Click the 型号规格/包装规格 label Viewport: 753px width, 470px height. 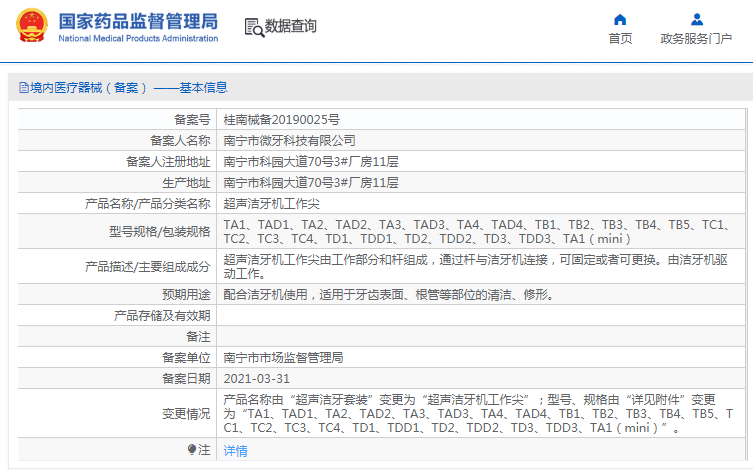[x=159, y=231]
